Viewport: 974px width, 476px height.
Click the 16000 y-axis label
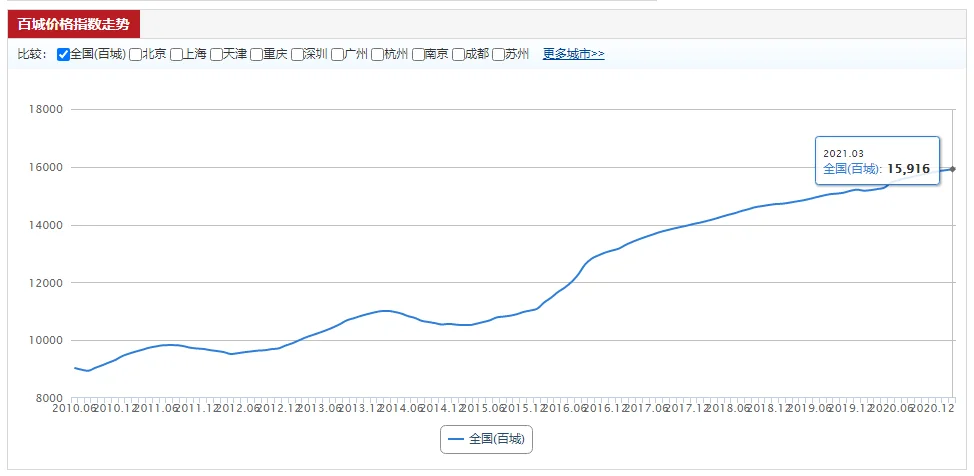click(x=47, y=167)
